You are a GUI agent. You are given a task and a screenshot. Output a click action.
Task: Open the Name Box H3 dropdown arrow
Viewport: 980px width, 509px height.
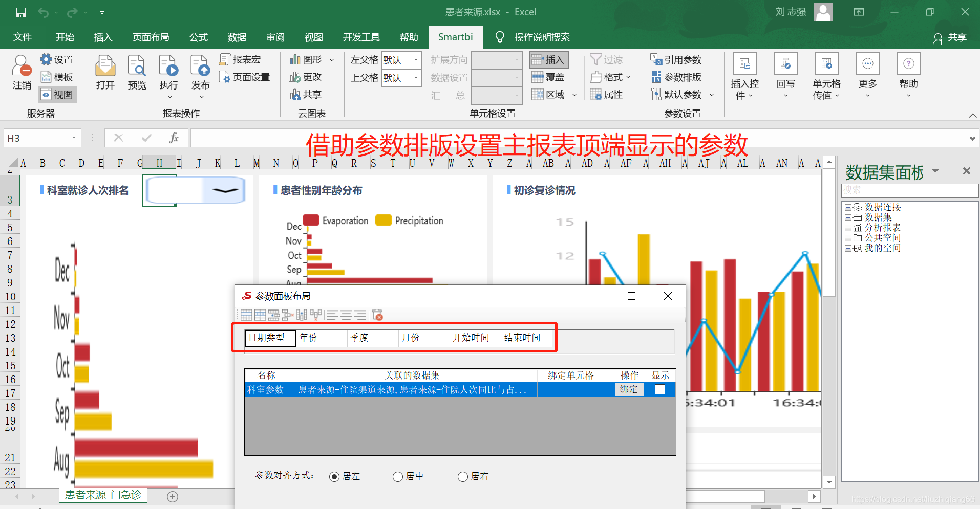[x=74, y=138]
